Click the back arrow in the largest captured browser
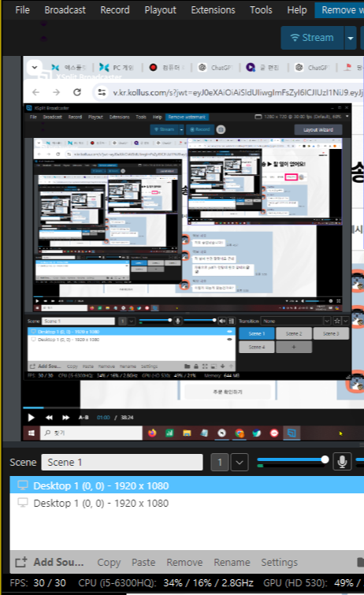Image resolution: width=364 pixels, height=595 pixels. point(36,92)
